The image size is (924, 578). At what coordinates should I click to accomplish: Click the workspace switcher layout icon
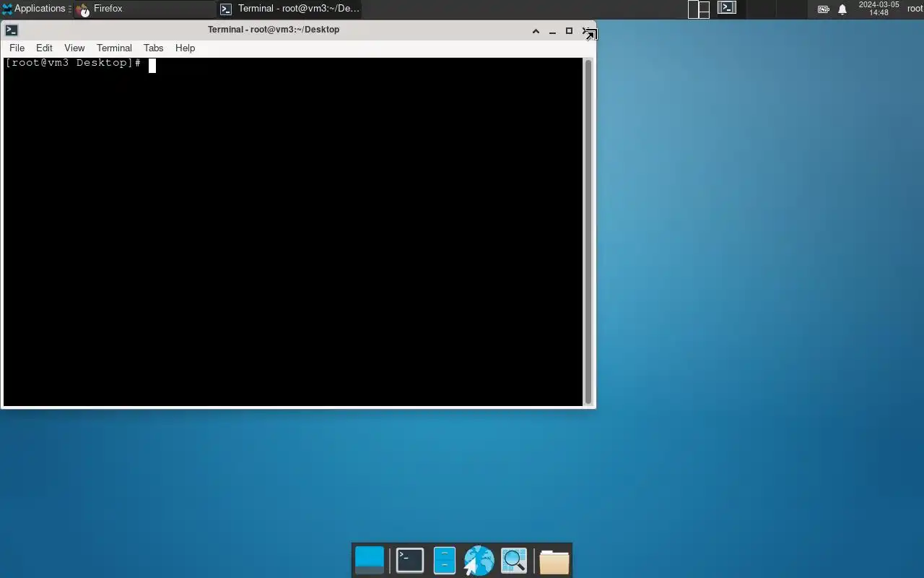(x=699, y=9)
